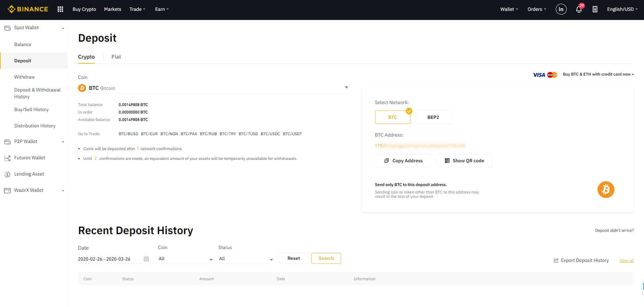
Task: Open the BTC/EUR trading pair
Action: click(149, 134)
